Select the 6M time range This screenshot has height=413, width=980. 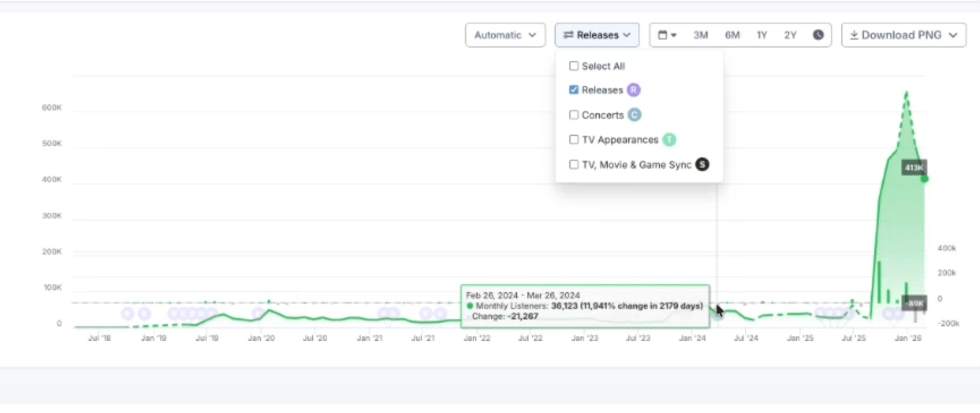click(x=732, y=35)
